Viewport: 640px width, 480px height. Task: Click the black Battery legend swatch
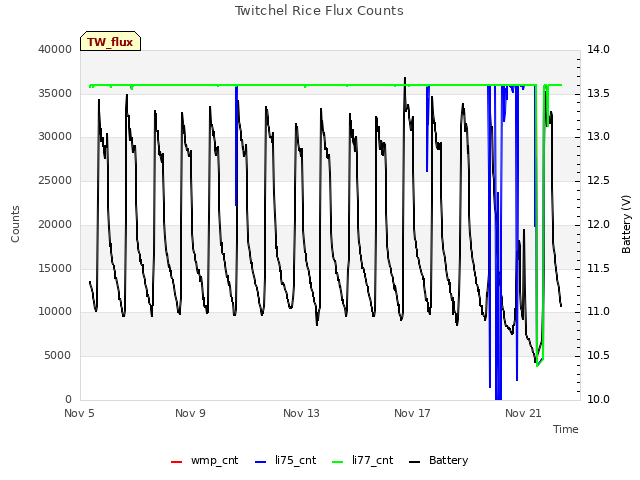point(414,462)
